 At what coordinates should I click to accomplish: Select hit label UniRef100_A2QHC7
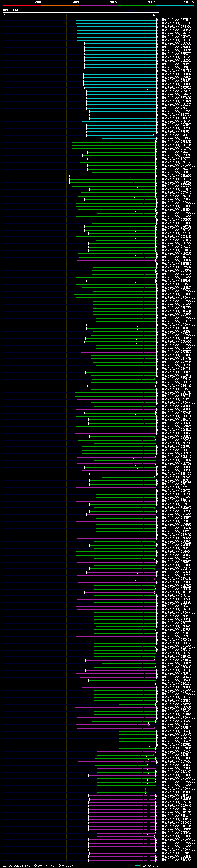pos(177,437)
